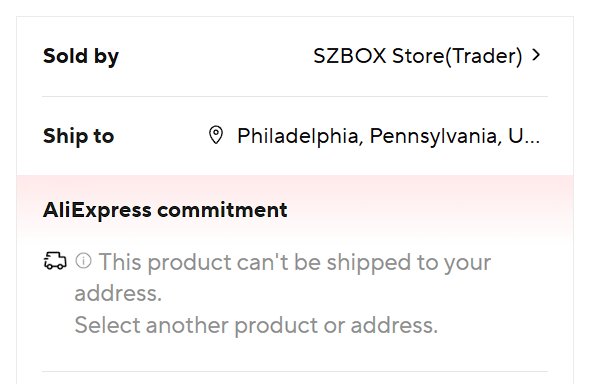Viewport: 603px width, 384px height.
Task: Click the word "Pennsylvania" in the address
Action: [436, 136]
